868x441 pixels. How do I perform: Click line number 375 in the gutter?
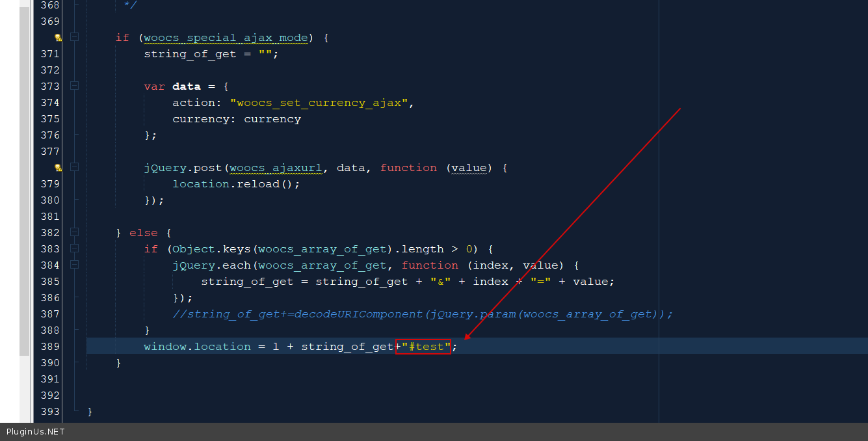coord(50,119)
